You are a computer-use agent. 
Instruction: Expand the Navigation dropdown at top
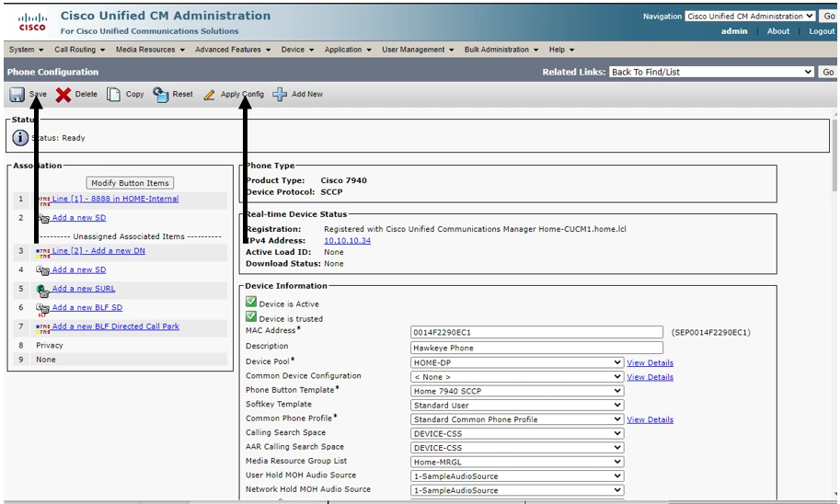(x=750, y=16)
